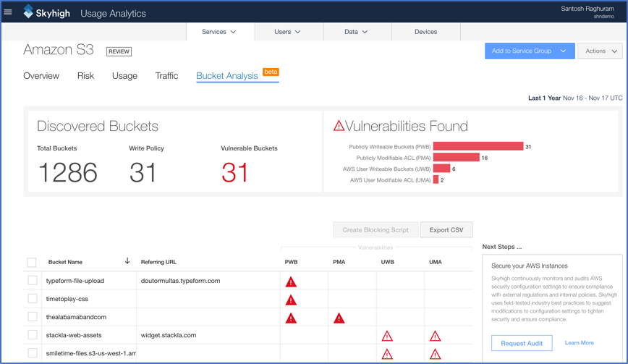The width and height of the screenshot is (628, 364).
Task: Click PWB warning icon for typeform-file-upload
Action: click(x=291, y=282)
